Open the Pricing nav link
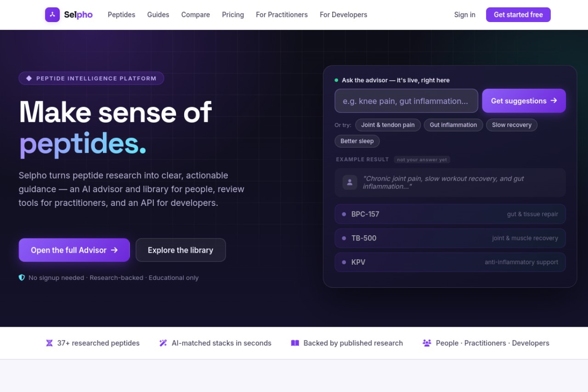Viewport: 588px width, 392px height. pos(233,15)
